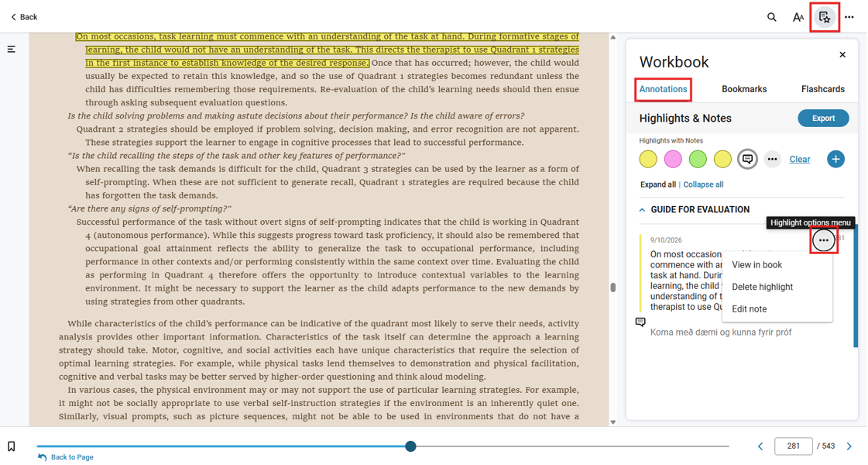The width and height of the screenshot is (868, 465).
Task: Click Collapse all
Action: [703, 184]
